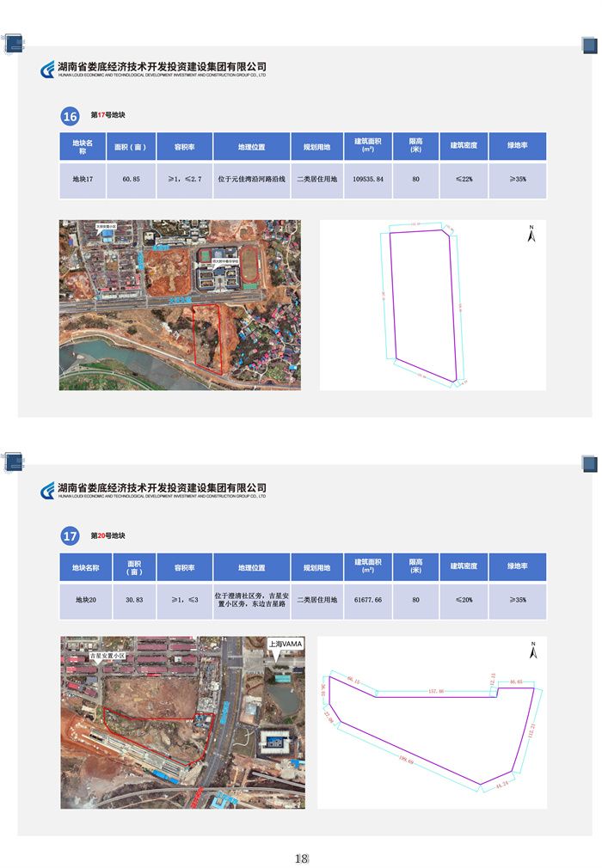This screenshot has height=868, width=602.
Task: Click the 上海VAMA callout on aerial photo
Action: 286,644
